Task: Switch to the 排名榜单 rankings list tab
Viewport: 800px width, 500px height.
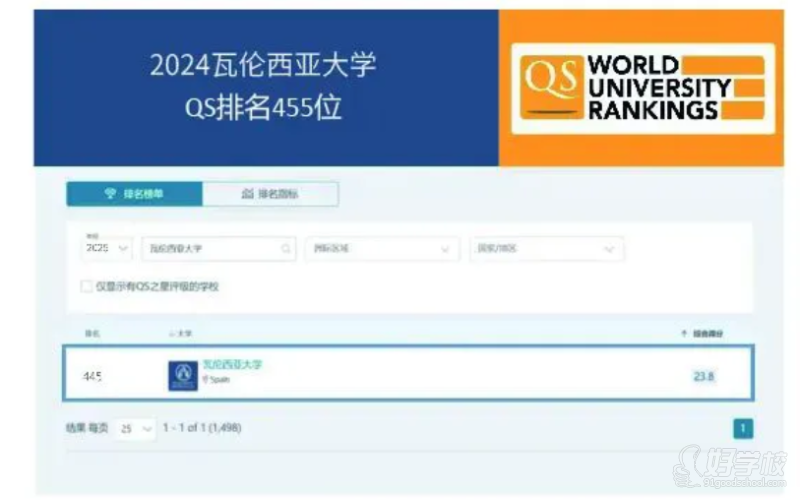Action: pyautogui.click(x=134, y=194)
